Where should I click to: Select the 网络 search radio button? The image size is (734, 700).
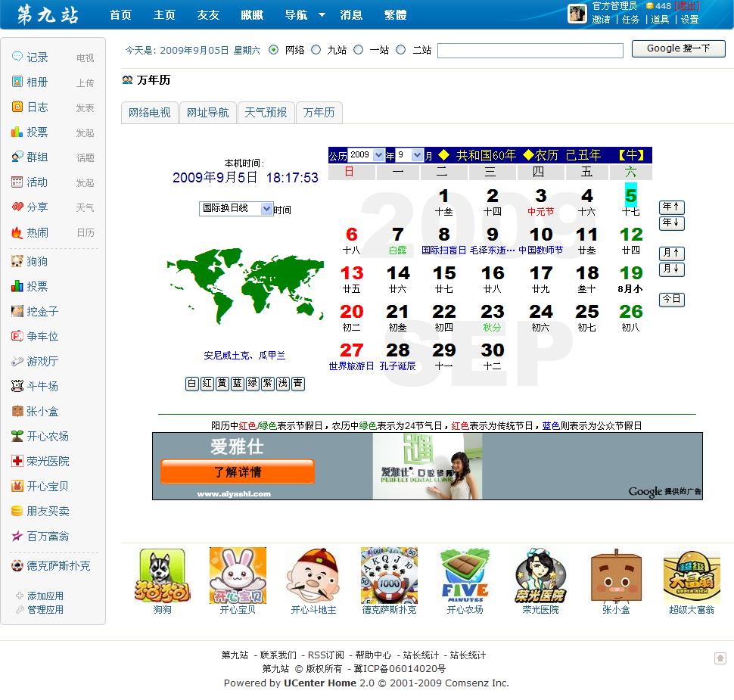(273, 50)
